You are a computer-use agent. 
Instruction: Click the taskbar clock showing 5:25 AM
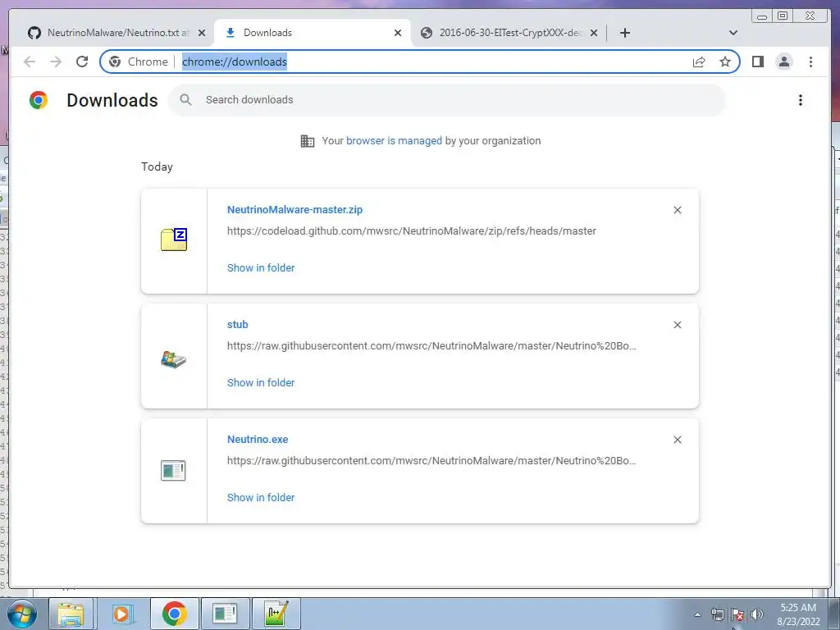pos(798,614)
